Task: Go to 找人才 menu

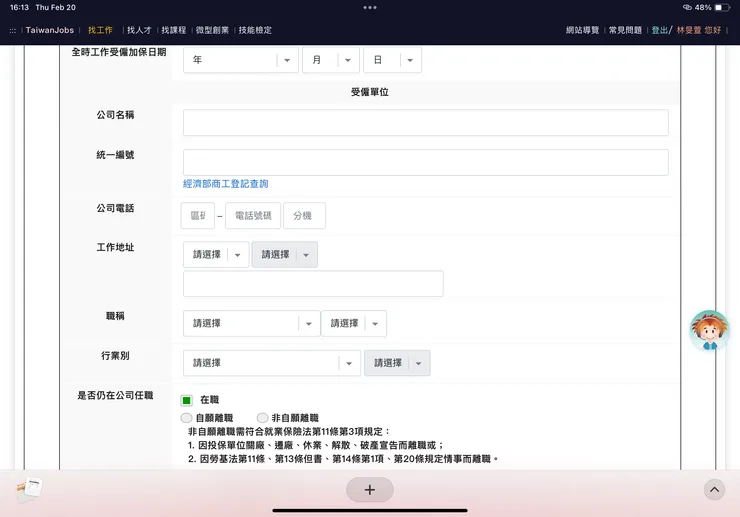Action: (139, 30)
